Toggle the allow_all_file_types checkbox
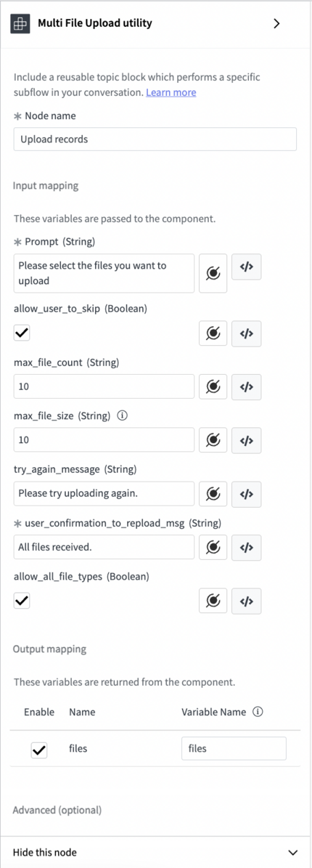 coord(22,601)
